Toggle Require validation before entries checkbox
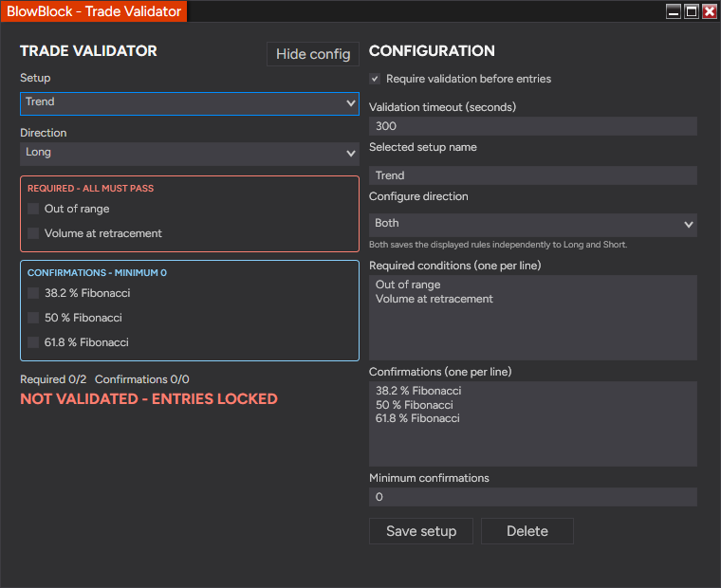Viewport: 721px width, 588px height. point(375,79)
